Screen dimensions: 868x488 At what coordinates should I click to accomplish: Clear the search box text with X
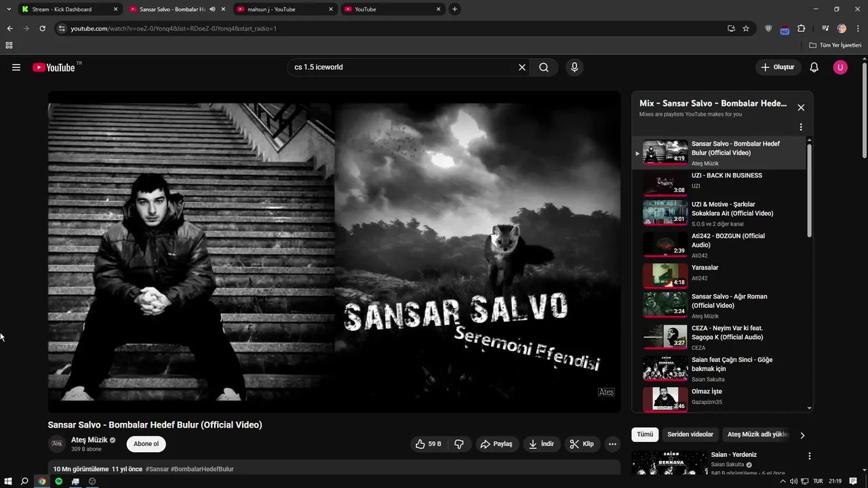[x=522, y=67]
